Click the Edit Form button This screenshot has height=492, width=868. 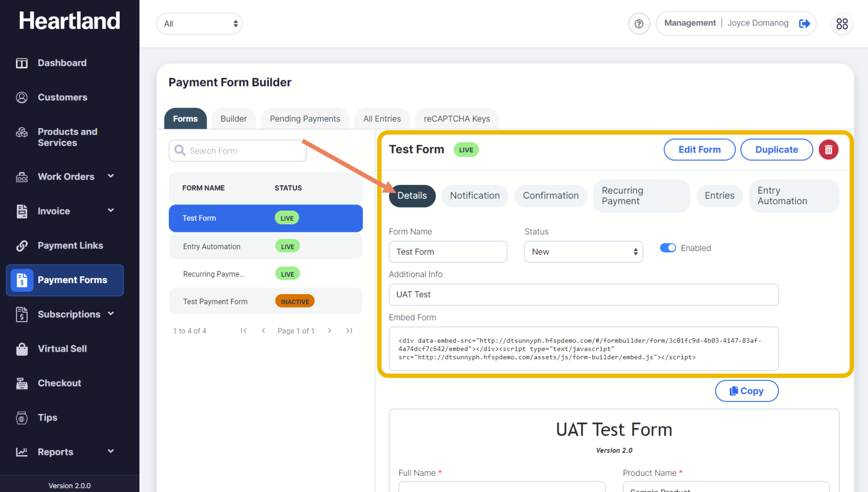pos(699,150)
